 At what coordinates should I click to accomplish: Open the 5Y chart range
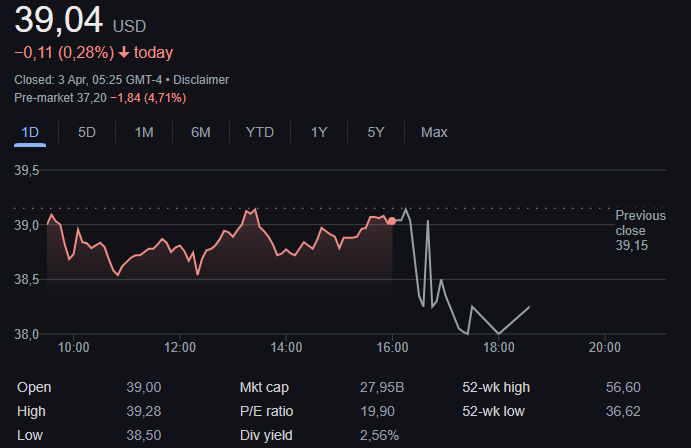click(376, 132)
